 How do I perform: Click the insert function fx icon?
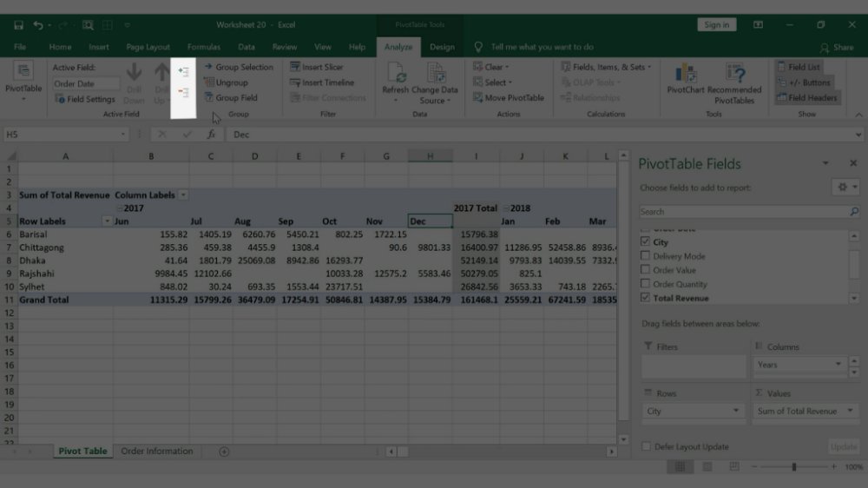pos(211,134)
